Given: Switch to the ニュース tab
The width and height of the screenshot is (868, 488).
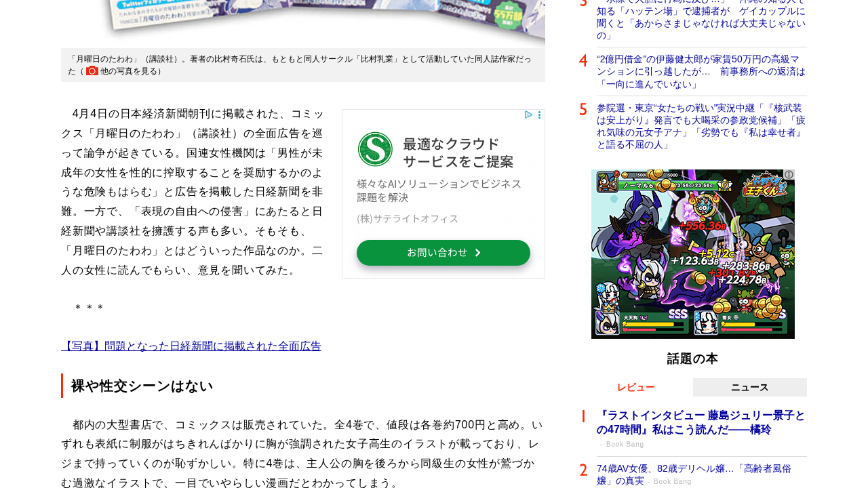Looking at the screenshot, I should pyautogui.click(x=749, y=387).
